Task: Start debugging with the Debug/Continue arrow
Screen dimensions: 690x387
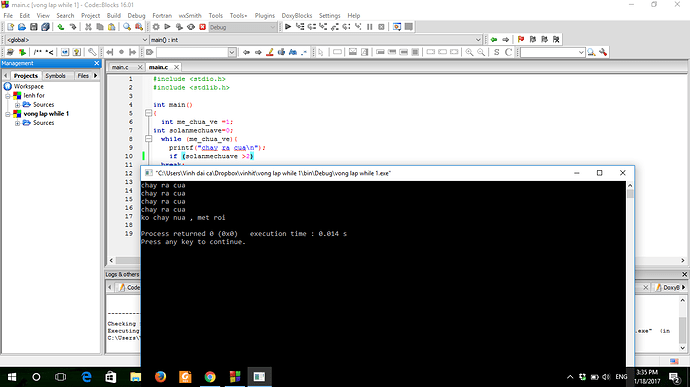Action: pyautogui.click(x=288, y=27)
